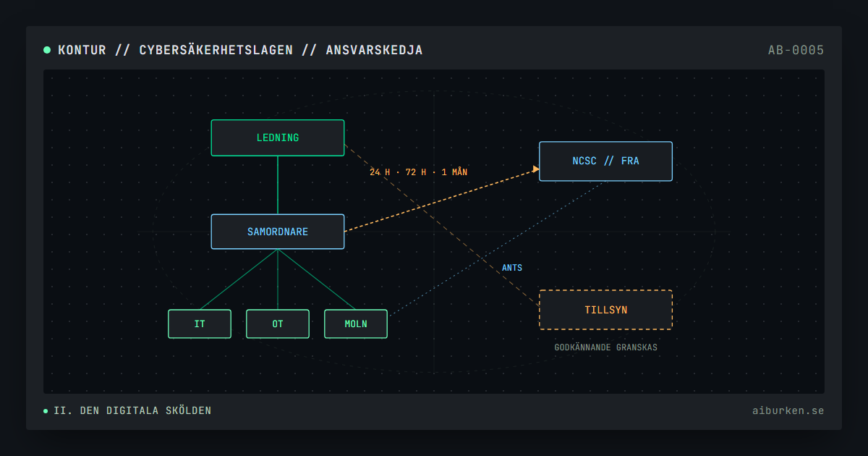Click the IT node box

pyautogui.click(x=200, y=324)
